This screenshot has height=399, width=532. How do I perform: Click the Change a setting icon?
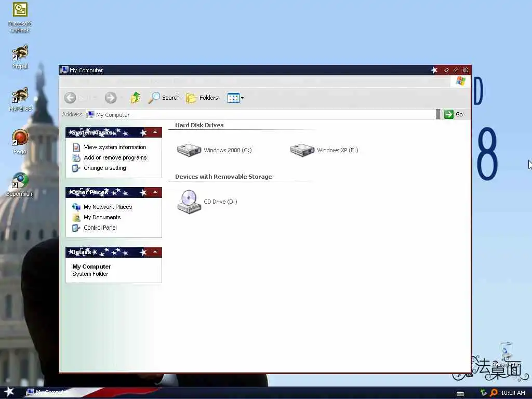76,168
